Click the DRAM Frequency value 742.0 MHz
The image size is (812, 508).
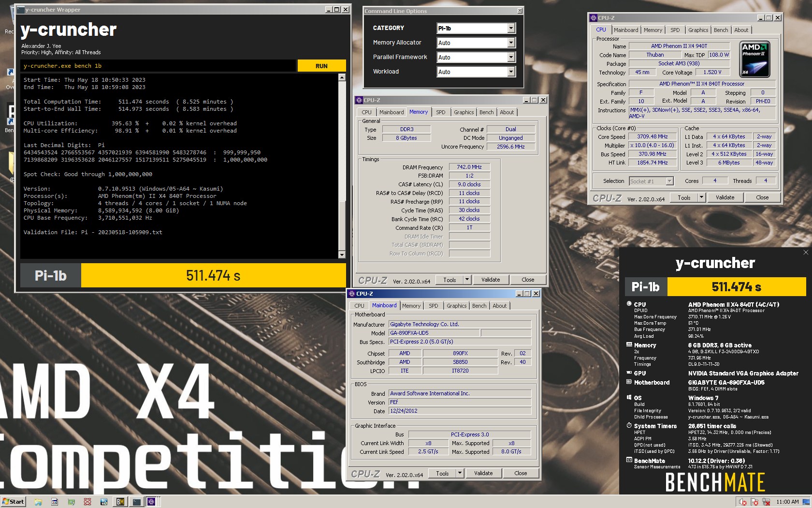(469, 167)
